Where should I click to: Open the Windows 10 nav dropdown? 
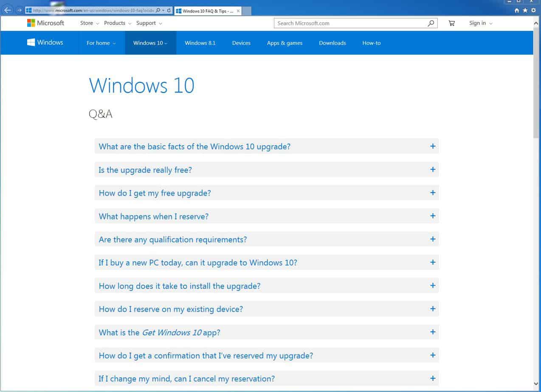pos(150,43)
